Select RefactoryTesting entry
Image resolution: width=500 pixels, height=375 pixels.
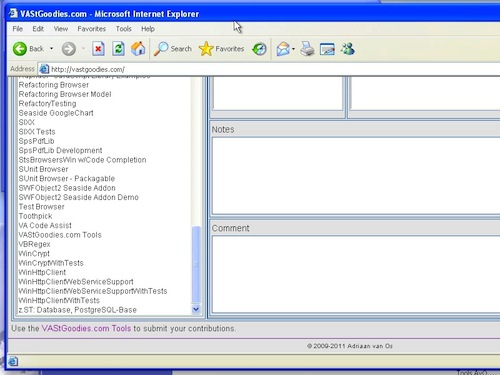tap(47, 104)
